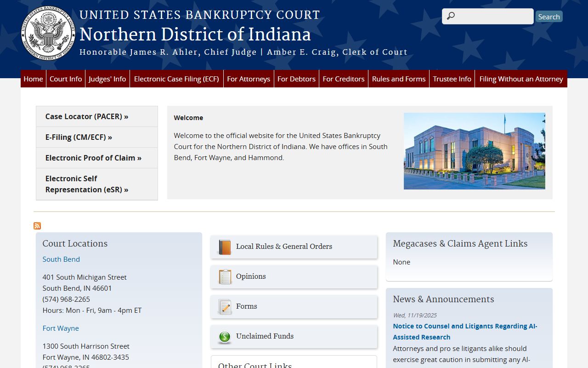Click the "Hours: Mon - Fri, 9am - 4pm ET" line
The width and height of the screenshot is (588, 368).
pyautogui.click(x=92, y=310)
